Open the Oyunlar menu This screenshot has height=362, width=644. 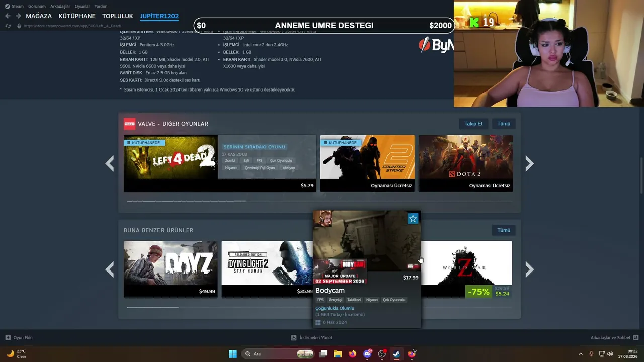tap(83, 7)
